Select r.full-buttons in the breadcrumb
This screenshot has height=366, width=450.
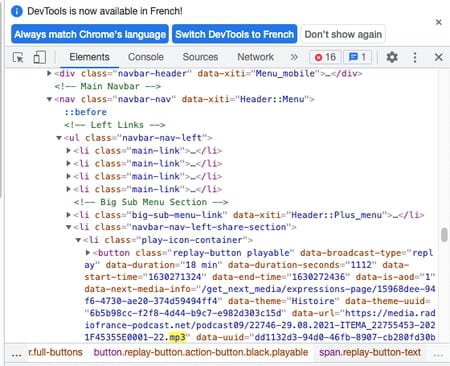[x=55, y=352]
